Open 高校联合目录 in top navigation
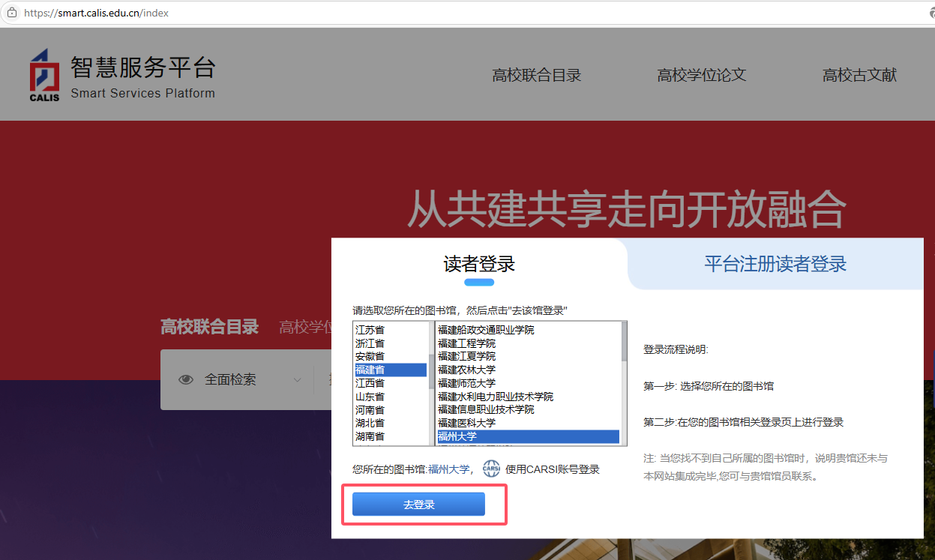935x560 pixels. tap(536, 75)
